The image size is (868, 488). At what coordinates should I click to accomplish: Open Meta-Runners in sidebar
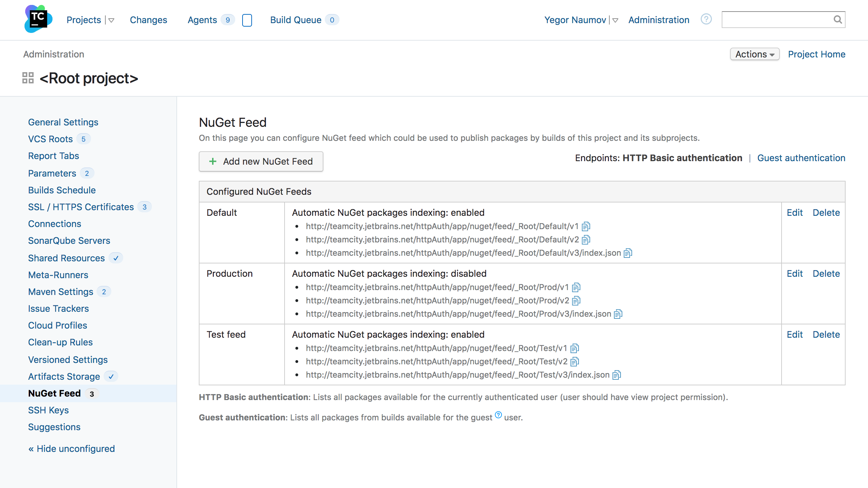coord(58,275)
